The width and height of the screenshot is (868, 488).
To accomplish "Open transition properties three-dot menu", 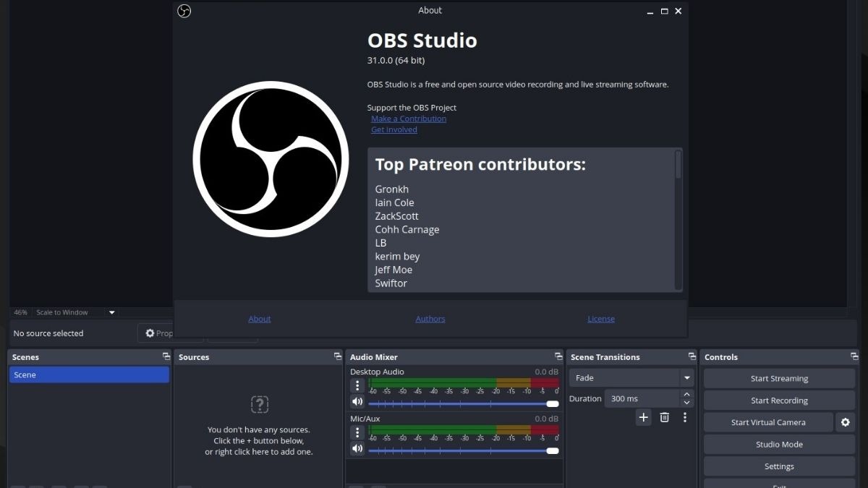I will [x=685, y=417].
